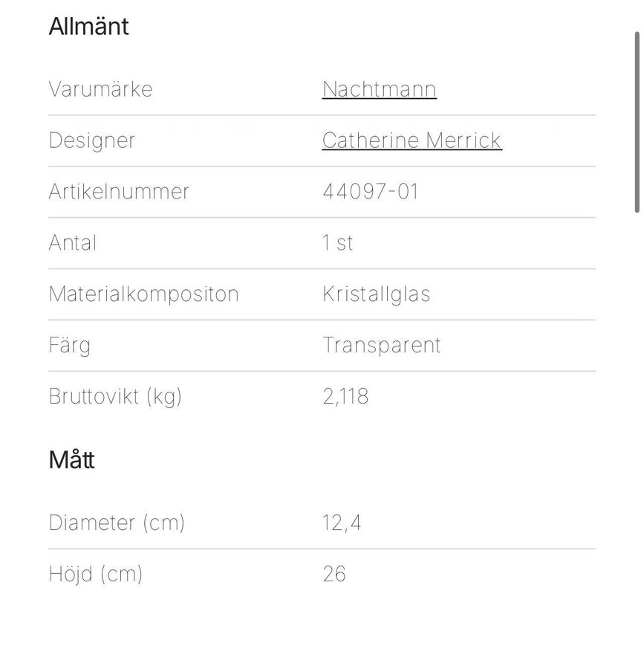Viewport: 644px width, 669px height.
Task: Click the Diameter (cm) label
Action: 117,523
